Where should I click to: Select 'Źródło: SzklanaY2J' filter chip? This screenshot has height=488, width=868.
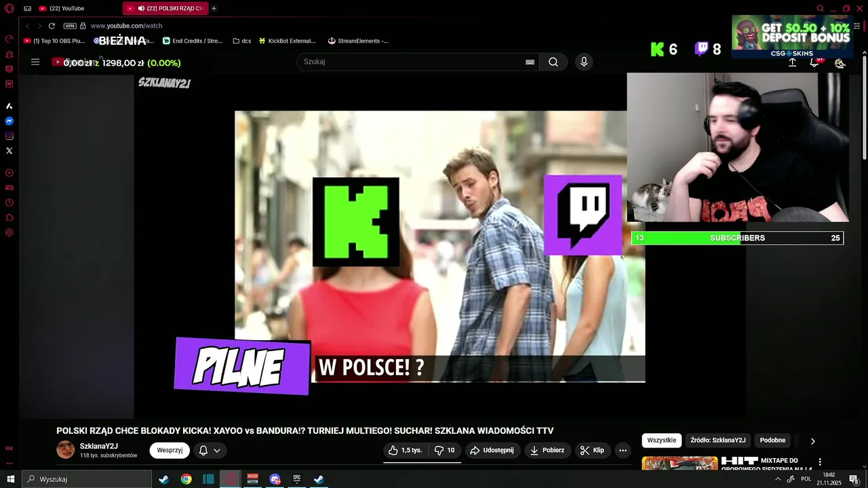pyautogui.click(x=718, y=441)
